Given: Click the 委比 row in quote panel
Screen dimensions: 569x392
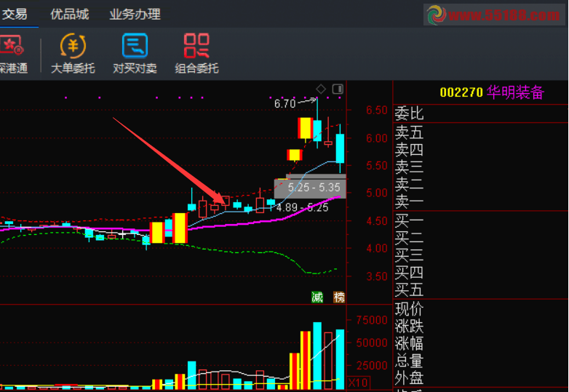Looking at the screenshot, I should (409, 113).
